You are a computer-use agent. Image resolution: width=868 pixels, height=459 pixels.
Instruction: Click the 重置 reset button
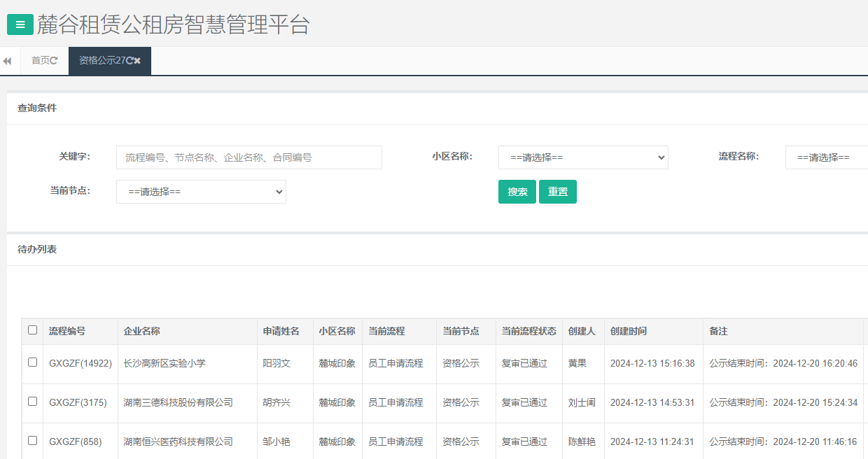(558, 191)
